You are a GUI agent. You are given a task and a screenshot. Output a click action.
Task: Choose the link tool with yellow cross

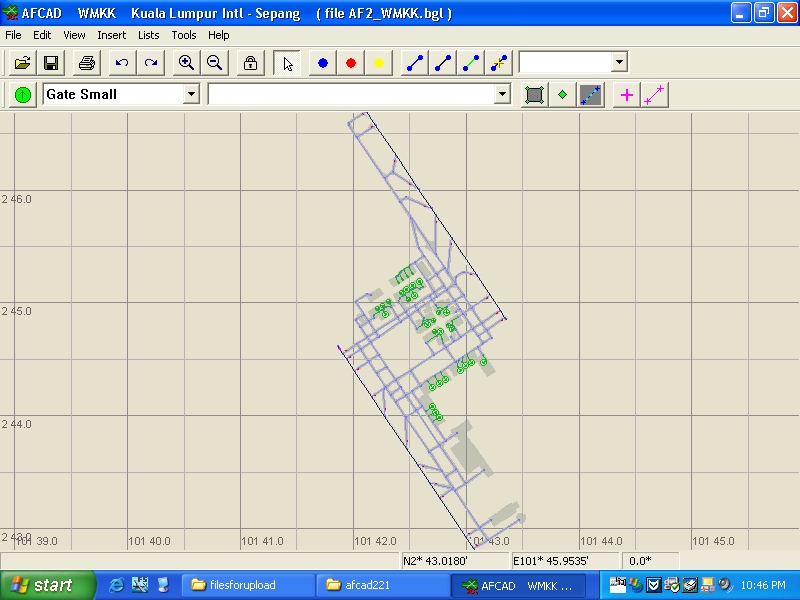tap(499, 63)
